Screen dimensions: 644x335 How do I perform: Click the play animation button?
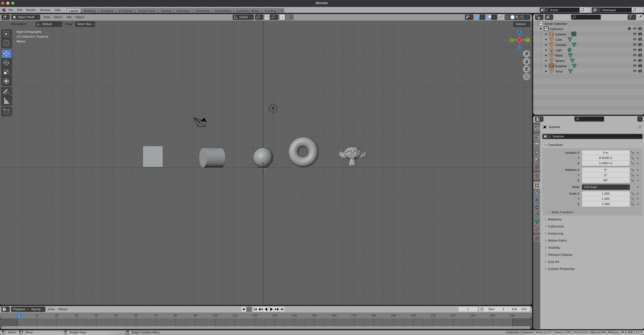tap(271, 309)
